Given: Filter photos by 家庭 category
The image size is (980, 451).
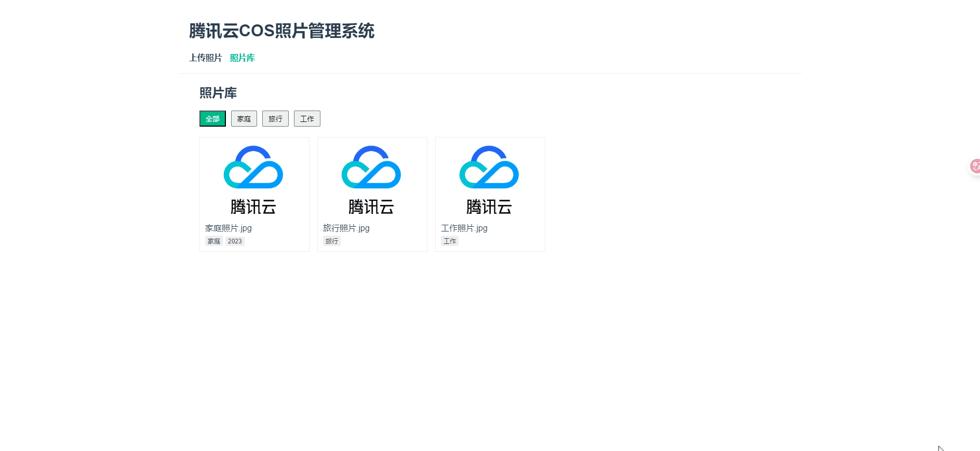Looking at the screenshot, I should point(244,119).
